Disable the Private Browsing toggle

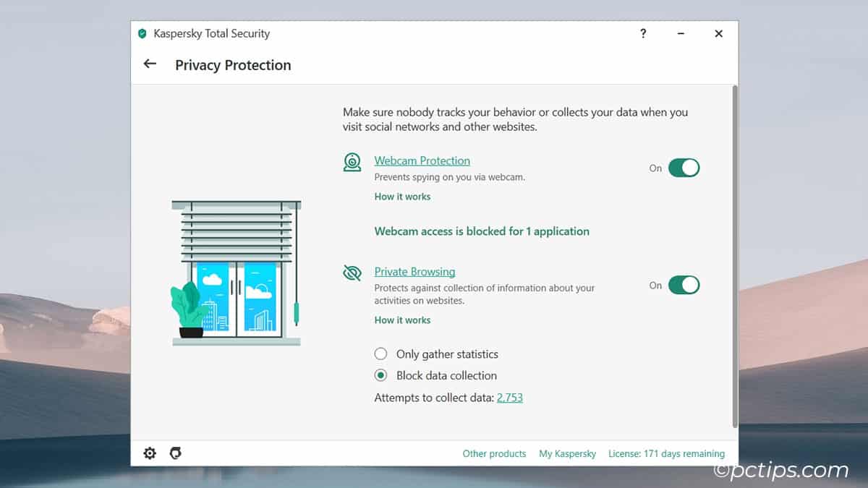(685, 285)
